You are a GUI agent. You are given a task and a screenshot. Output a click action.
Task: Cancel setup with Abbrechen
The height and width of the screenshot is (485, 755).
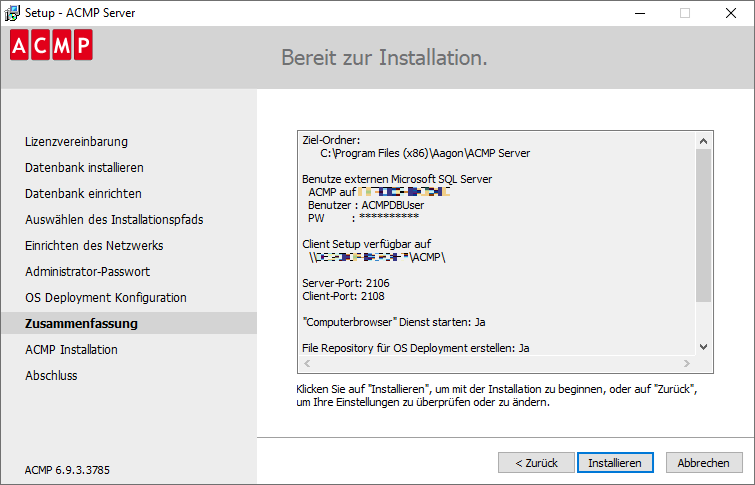704,463
